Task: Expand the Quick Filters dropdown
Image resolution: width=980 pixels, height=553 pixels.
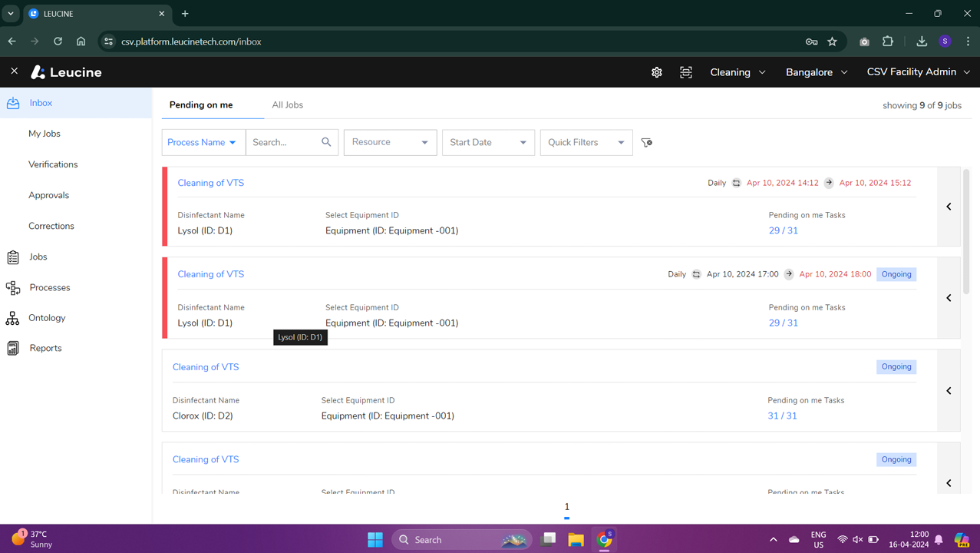Action: (x=586, y=142)
